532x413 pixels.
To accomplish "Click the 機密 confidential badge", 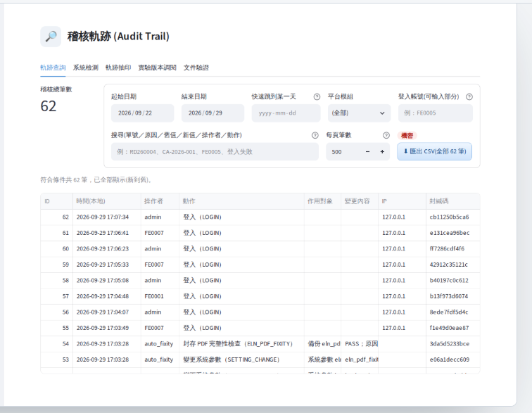I will [407, 136].
